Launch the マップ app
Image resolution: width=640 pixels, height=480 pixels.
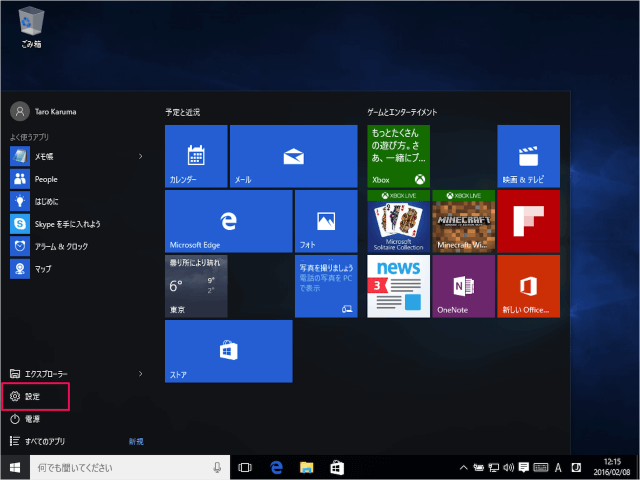(x=77, y=269)
